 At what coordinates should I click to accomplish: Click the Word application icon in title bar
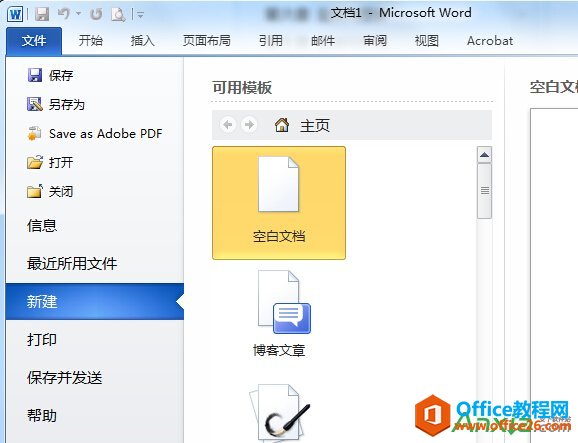point(15,14)
